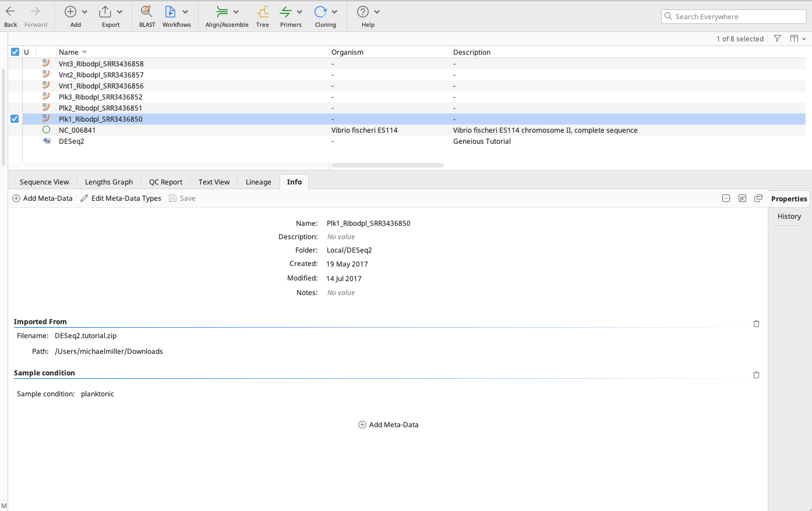Viewport: 812px width, 511px height.
Task: Uncheck the Plk1_Ribodpl_SRR3436850 row checkbox
Action: pyautogui.click(x=15, y=119)
